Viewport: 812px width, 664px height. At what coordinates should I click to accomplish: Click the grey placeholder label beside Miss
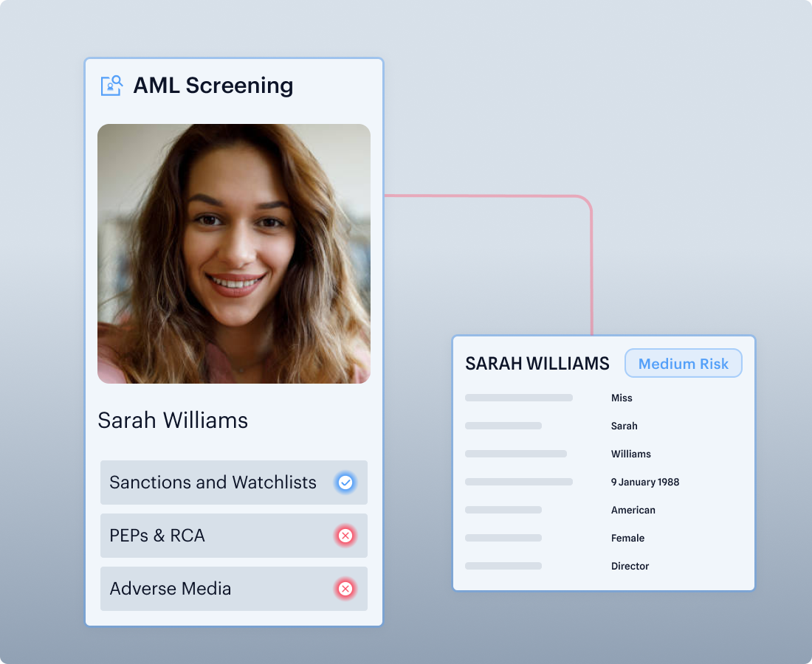click(519, 398)
